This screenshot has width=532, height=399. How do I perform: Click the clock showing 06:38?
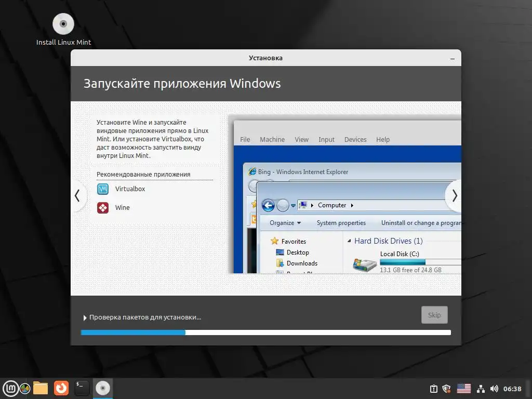512,389
